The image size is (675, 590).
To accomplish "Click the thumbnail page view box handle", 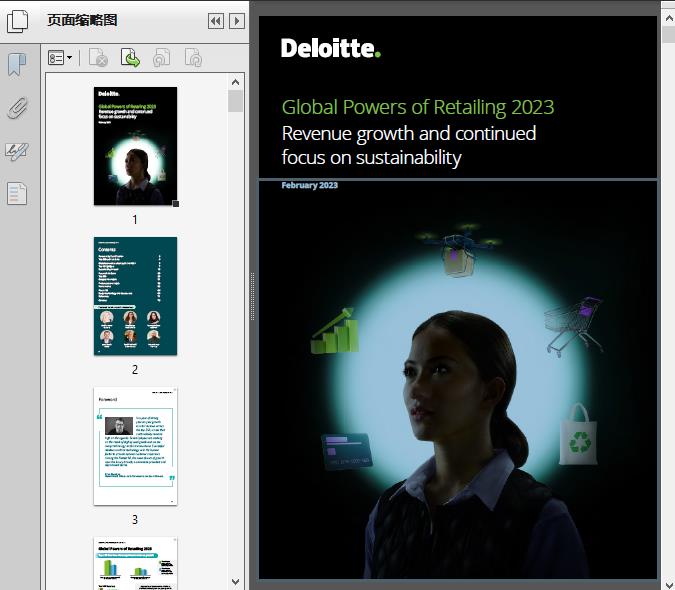I will point(176,204).
